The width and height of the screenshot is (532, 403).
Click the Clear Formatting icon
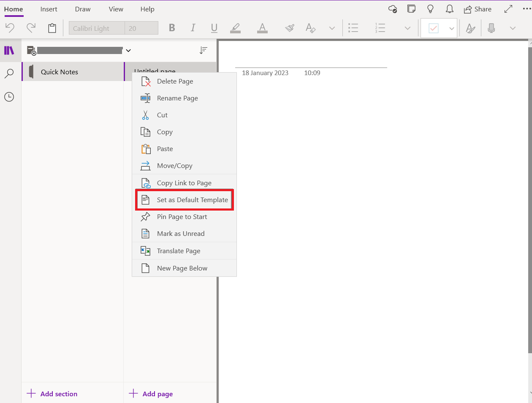coord(310,28)
